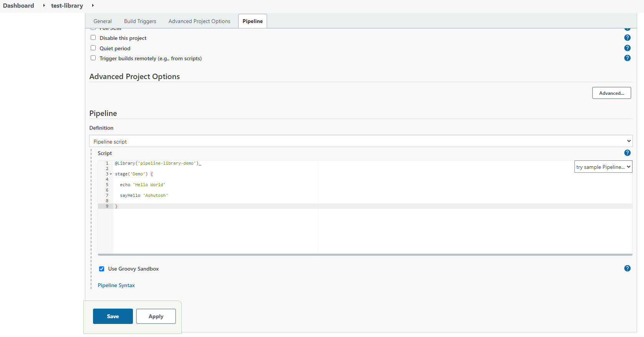Click the Apply button
This screenshot has width=644, height=337.
click(x=156, y=316)
